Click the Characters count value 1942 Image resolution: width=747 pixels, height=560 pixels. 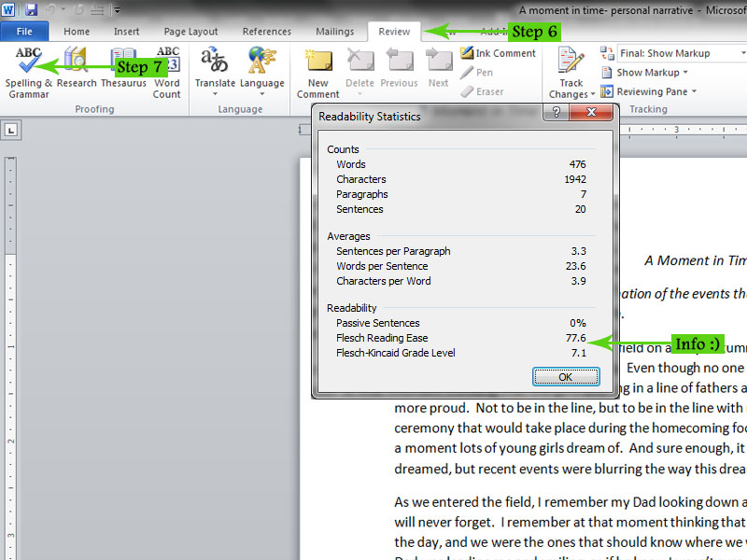click(x=575, y=179)
